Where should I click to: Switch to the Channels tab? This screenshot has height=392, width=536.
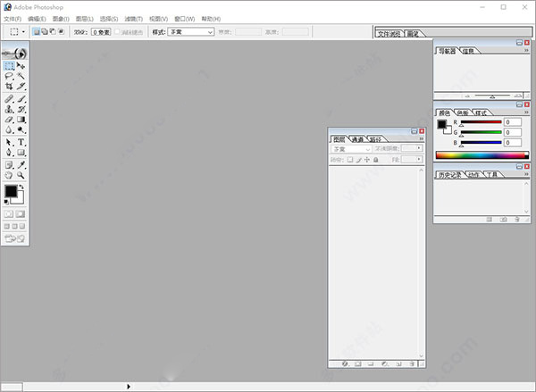pos(358,139)
